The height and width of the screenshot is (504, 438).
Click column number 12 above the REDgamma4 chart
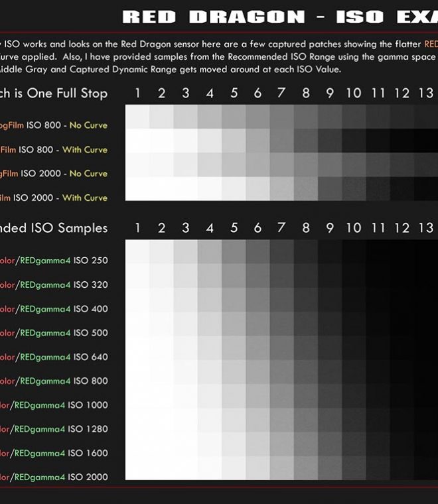point(402,228)
